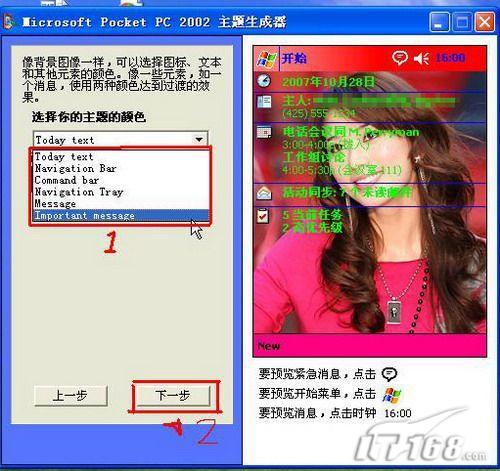
Task: Click the application icon in title bar
Action: [x=9, y=22]
